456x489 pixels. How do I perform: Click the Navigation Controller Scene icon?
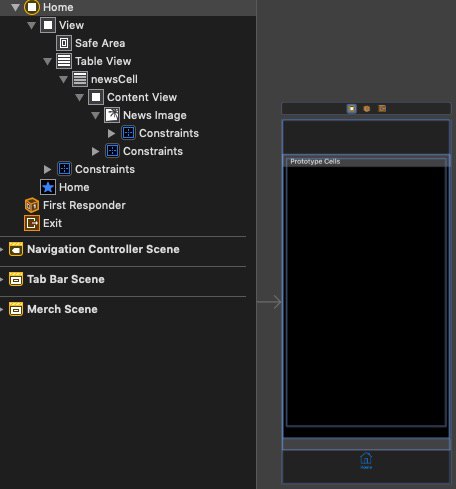tap(16, 249)
